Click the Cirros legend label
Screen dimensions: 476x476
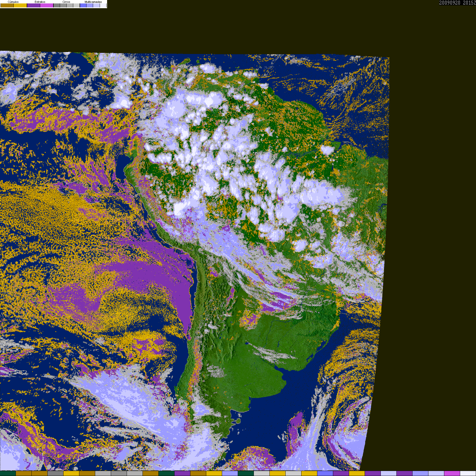click(x=66, y=2)
